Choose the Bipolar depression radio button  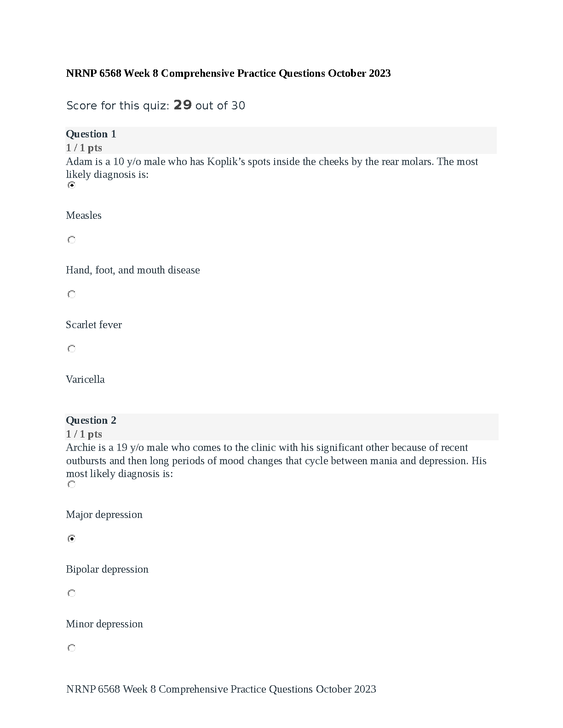71,539
